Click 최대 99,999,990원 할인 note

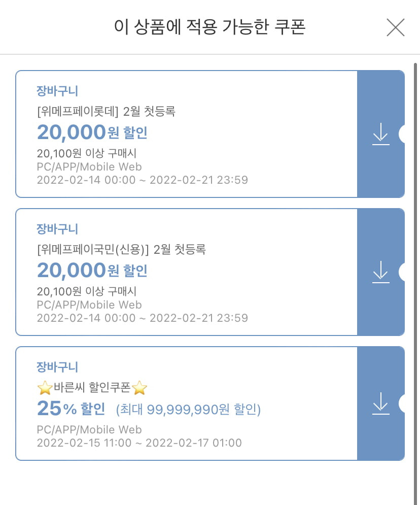(188, 410)
